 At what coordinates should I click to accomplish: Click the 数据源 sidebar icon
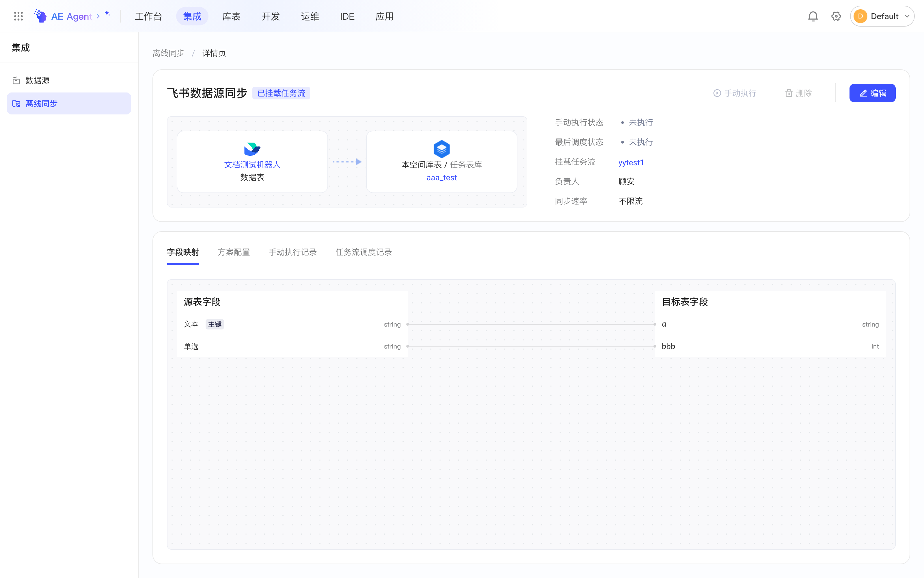click(x=16, y=80)
